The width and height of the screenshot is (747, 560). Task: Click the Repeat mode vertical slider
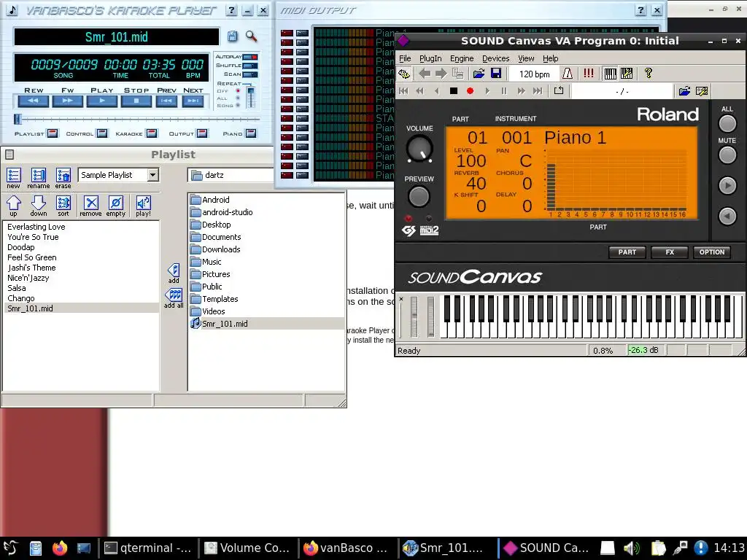[250, 97]
